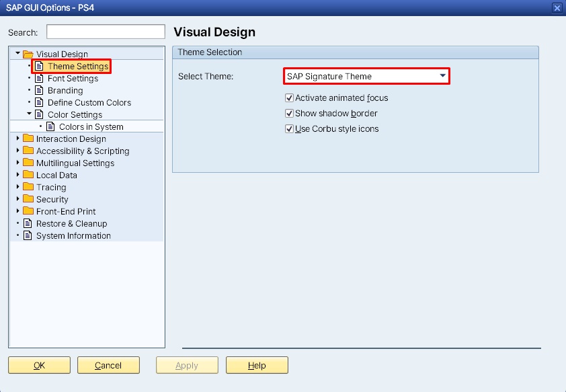This screenshot has width=566, height=392.
Task: Close the SAP GUI Options dialog
Action: (x=557, y=8)
